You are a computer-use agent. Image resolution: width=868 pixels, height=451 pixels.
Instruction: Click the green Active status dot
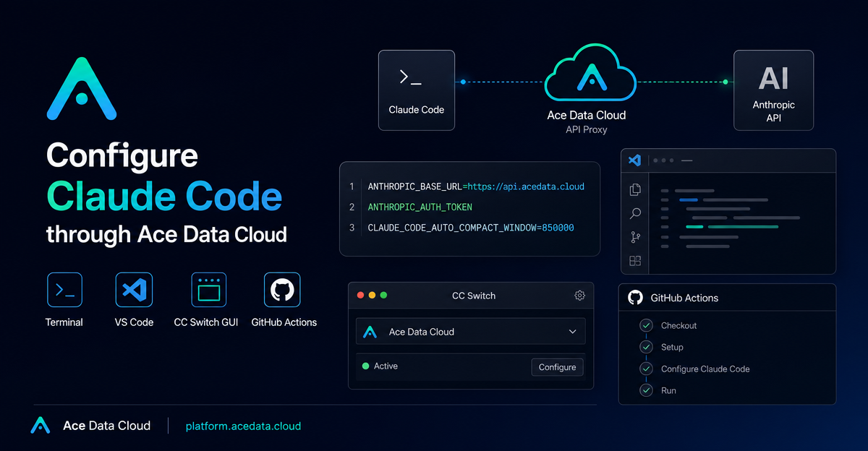(365, 366)
